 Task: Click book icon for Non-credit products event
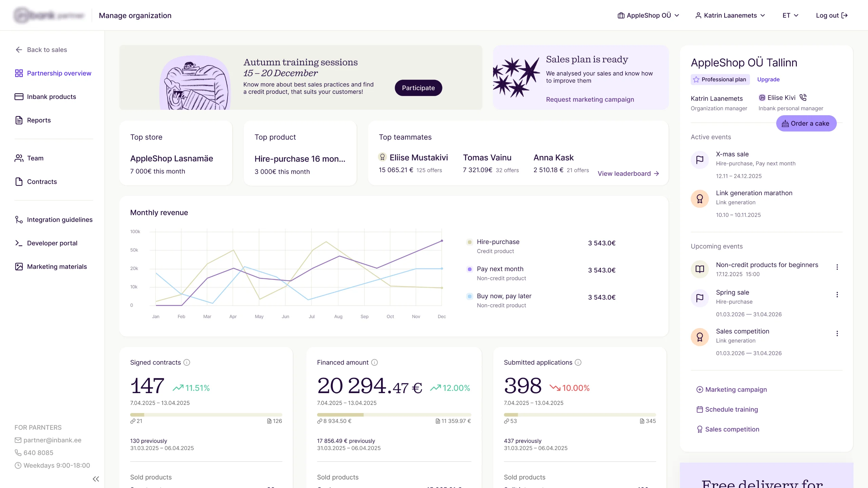tap(700, 269)
